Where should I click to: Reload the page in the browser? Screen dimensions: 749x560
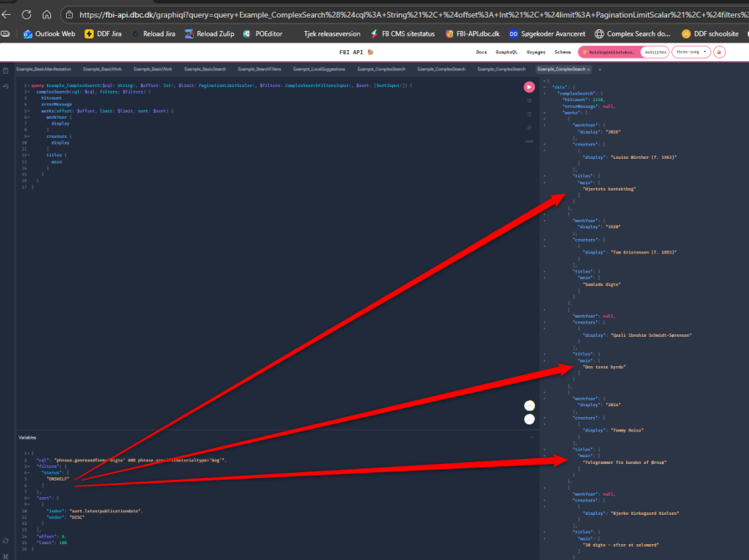(x=26, y=14)
